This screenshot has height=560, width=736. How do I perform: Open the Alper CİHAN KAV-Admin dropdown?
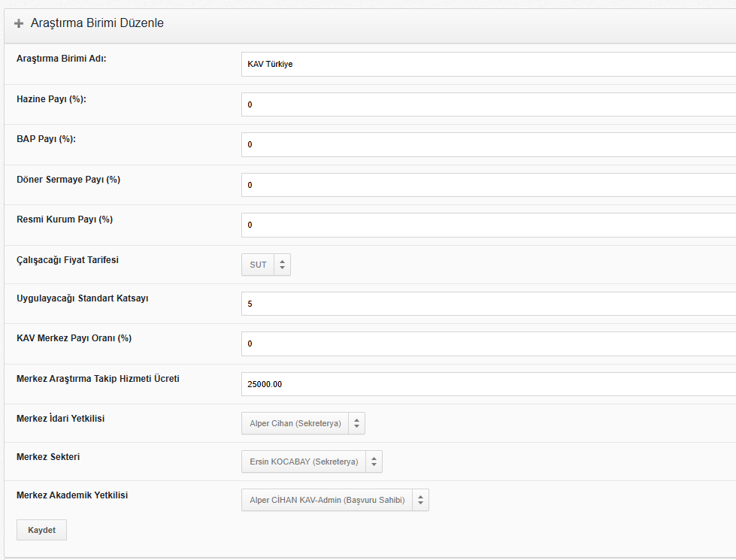(x=335, y=501)
